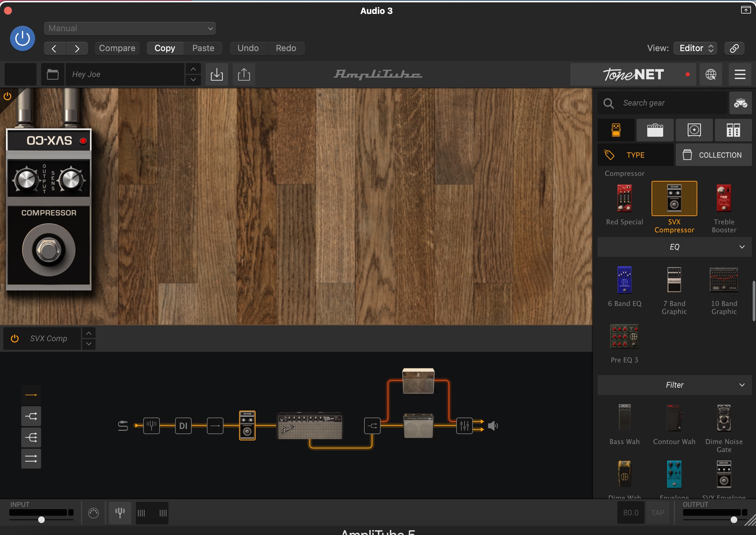Toggle the stomp power icon at top-left corner
The width and height of the screenshot is (756, 535).
(x=7, y=97)
